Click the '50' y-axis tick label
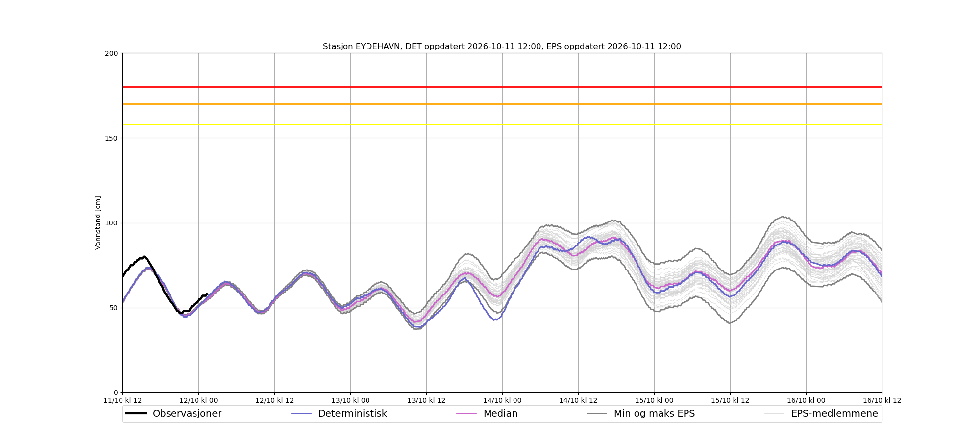This screenshot has width=980, height=441. coord(114,308)
